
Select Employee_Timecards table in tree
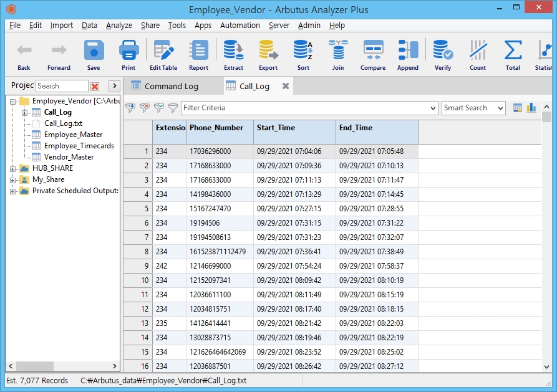[x=79, y=146]
